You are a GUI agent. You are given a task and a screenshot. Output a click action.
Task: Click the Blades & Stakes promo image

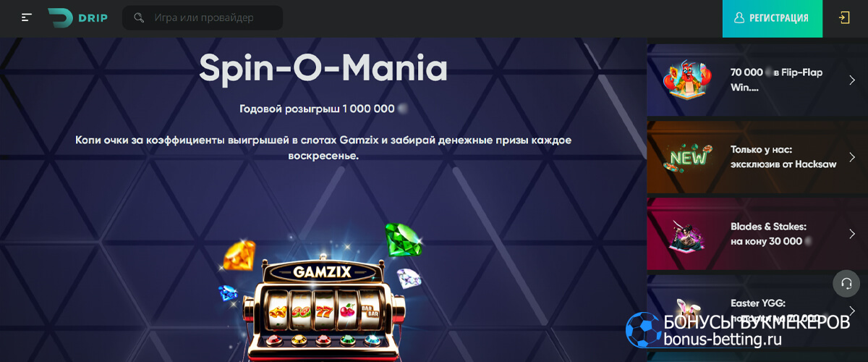coord(685,235)
